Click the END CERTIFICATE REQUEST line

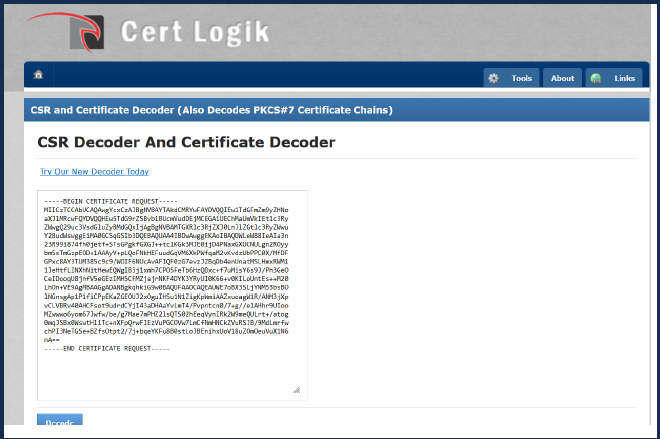click(107, 349)
